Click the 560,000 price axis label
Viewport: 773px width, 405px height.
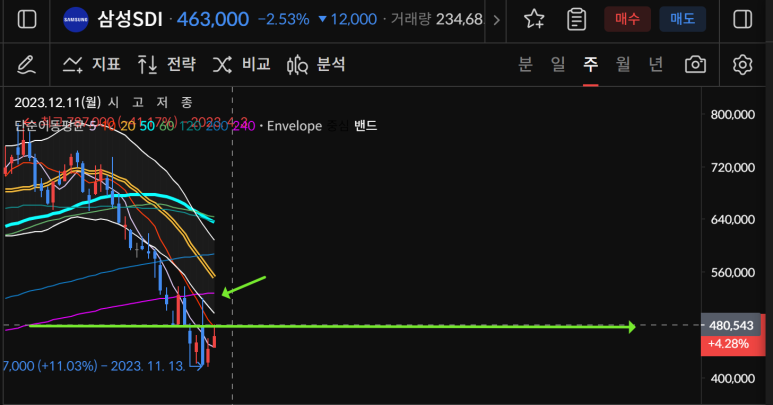point(733,272)
